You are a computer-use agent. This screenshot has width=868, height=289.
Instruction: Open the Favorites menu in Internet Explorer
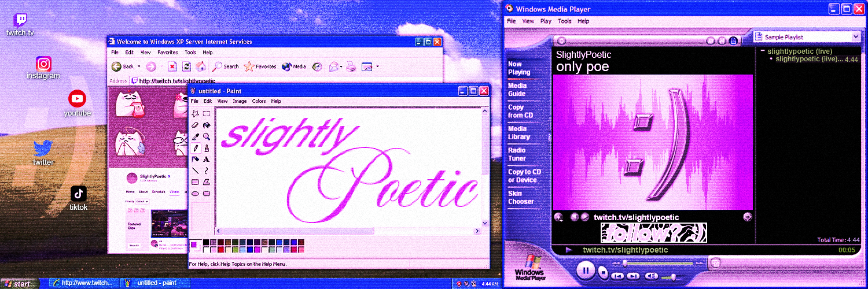[167, 52]
